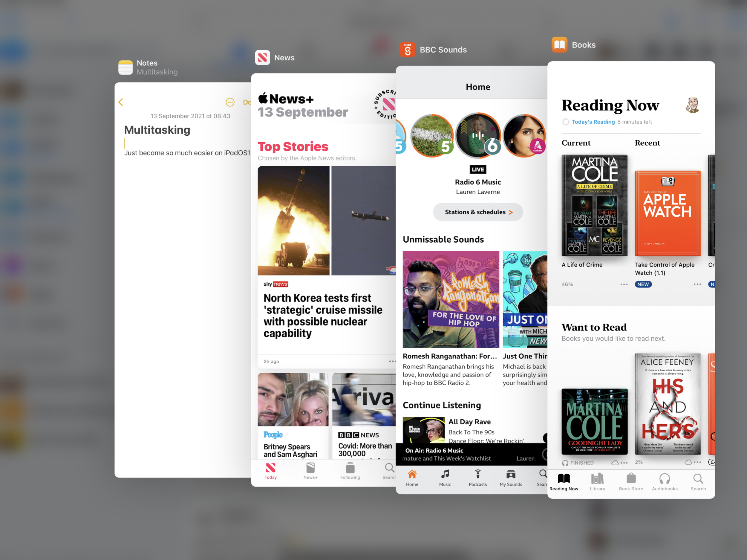
Task: Open A Life of Crime book cover
Action: point(594,205)
